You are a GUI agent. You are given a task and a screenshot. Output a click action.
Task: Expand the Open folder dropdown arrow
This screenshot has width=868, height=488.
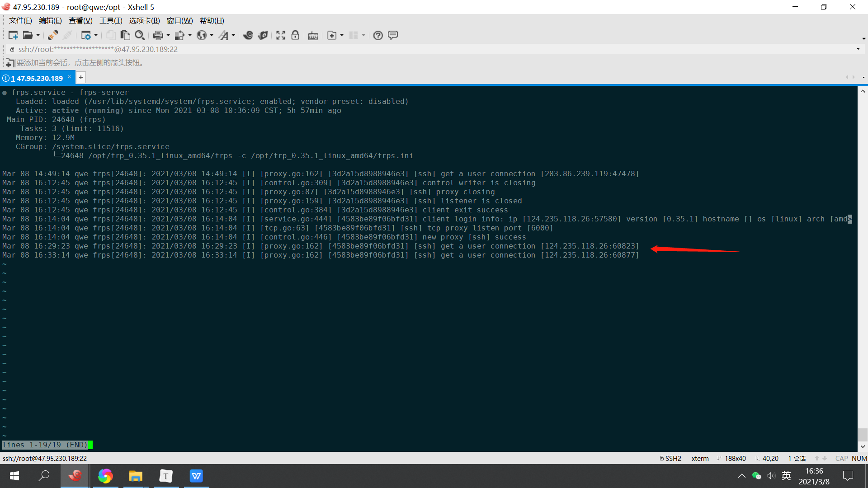pyautogui.click(x=38, y=35)
